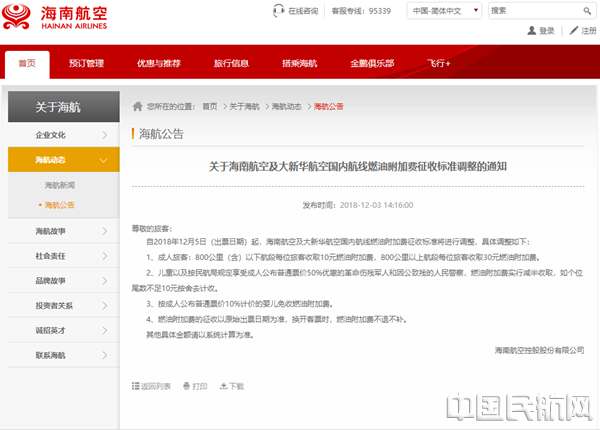Viewport: 600px width, 430px height.
Task: Expand 品牌故事 sidebar chevron
Action: click(x=104, y=281)
